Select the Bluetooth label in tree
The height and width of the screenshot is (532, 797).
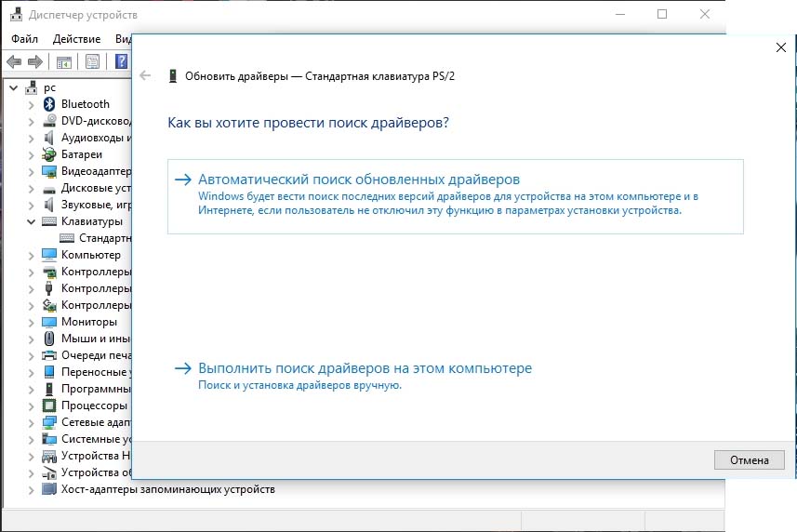click(86, 104)
